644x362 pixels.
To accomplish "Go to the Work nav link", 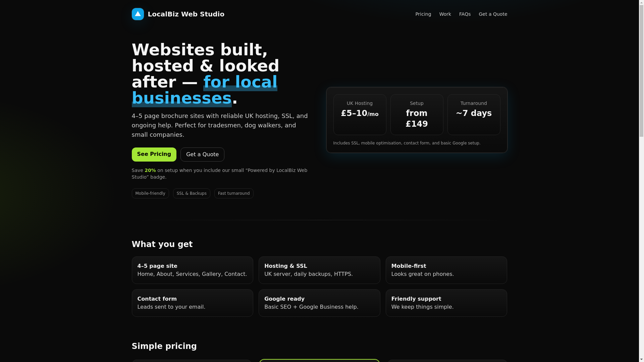I will point(445,14).
